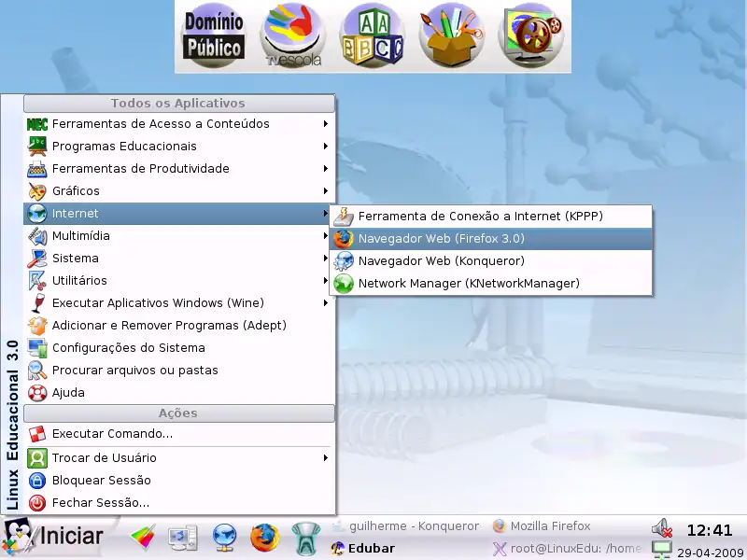This screenshot has height=560, width=747.
Task: Click the TV Escola hand icon
Action: click(291, 36)
